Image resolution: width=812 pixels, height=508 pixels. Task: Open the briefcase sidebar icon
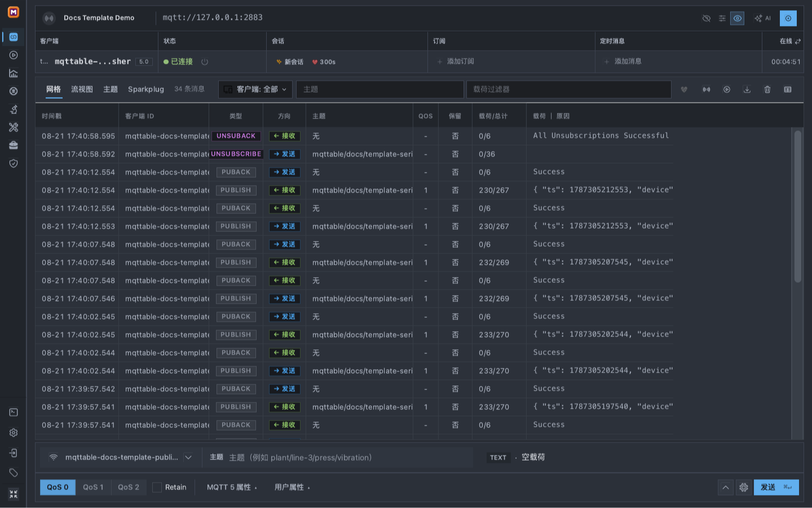pos(14,145)
